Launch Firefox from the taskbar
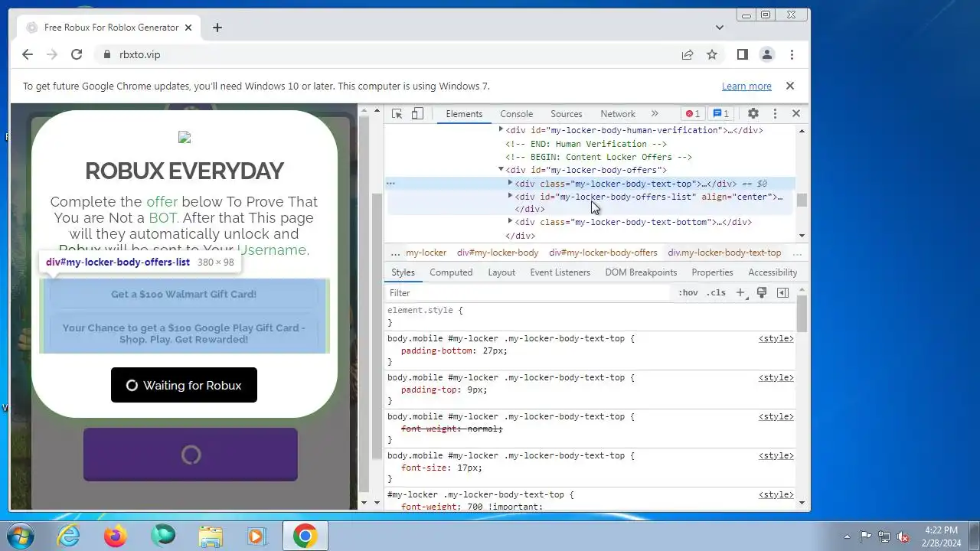The image size is (980, 551). click(116, 536)
